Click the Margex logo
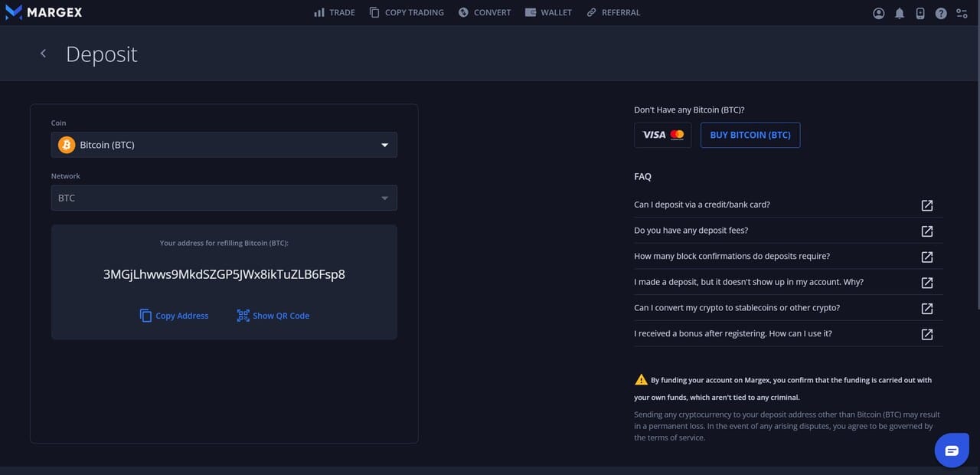Viewport: 980px width, 475px height. coord(44,11)
